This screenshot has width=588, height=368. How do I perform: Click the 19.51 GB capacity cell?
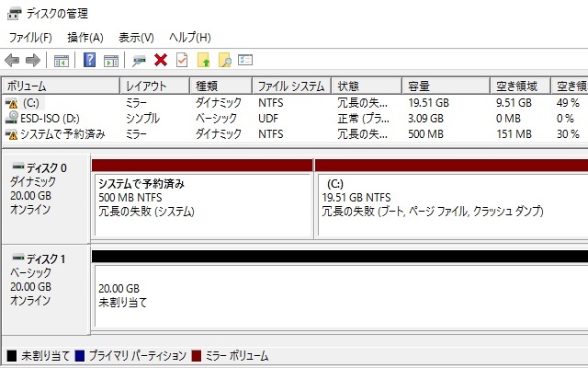[x=428, y=103]
